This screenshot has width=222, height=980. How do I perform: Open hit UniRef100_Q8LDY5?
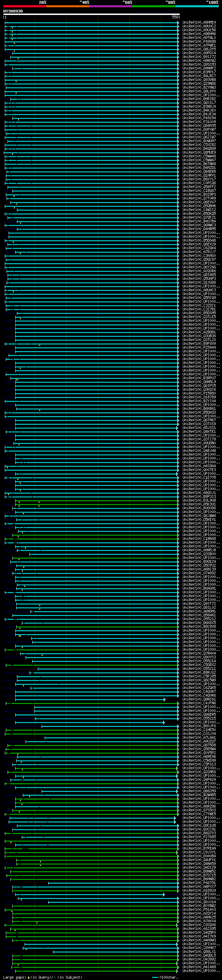coord(199,49)
